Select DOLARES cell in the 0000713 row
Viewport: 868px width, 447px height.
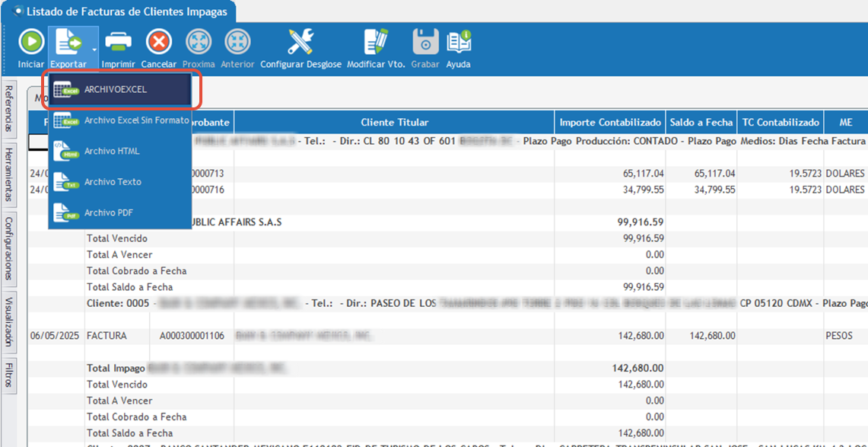tap(846, 174)
